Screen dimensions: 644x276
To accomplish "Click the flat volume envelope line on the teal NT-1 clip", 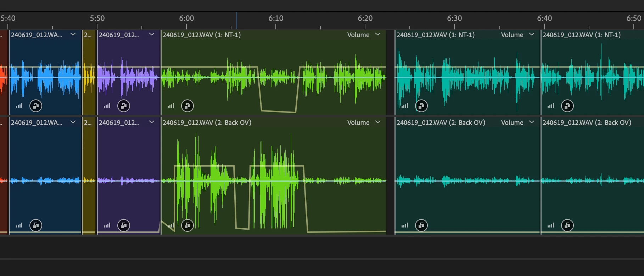I will tap(467, 67).
